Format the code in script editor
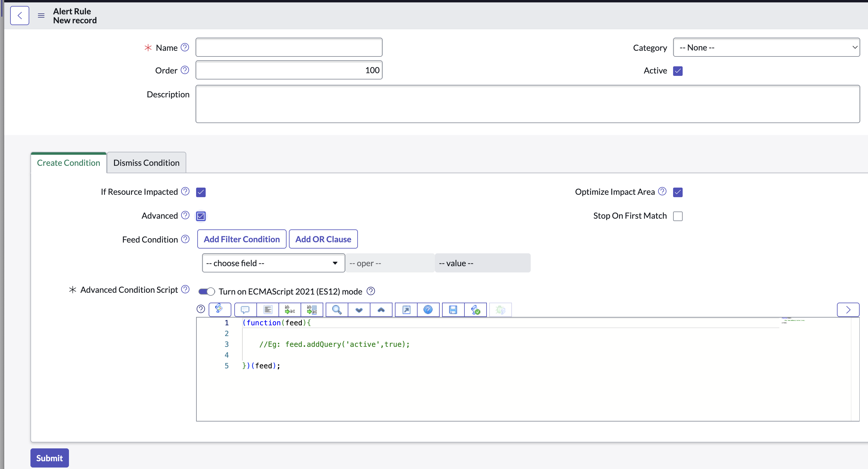Screen dimensions: 868x469 coord(268,309)
